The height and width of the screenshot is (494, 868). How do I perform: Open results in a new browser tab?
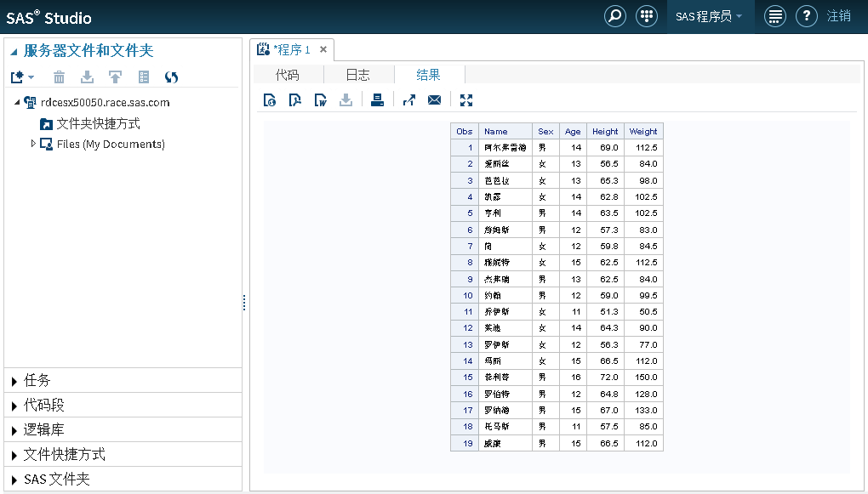click(x=408, y=99)
